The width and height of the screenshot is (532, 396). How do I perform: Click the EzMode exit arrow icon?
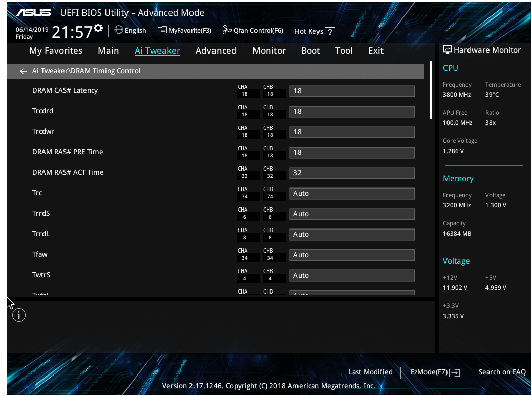455,372
